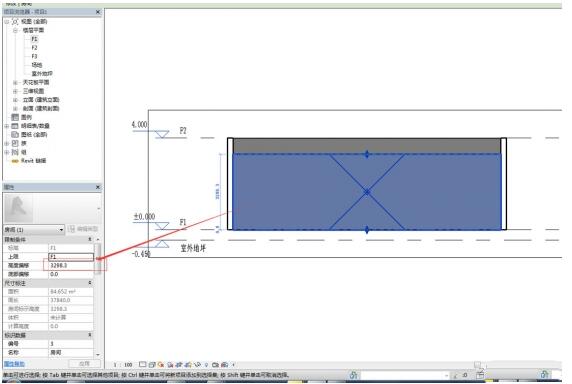
Task: Open the F1 floor plan view
Action: click(x=34, y=39)
